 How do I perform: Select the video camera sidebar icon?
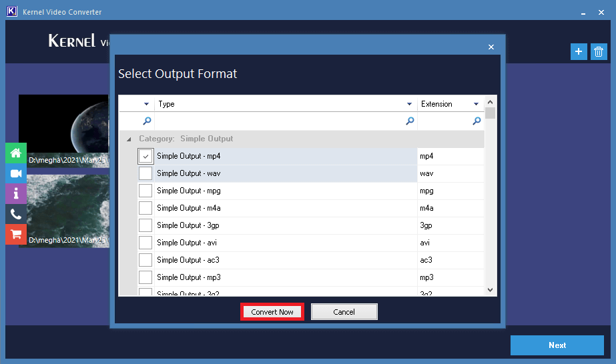(x=16, y=173)
